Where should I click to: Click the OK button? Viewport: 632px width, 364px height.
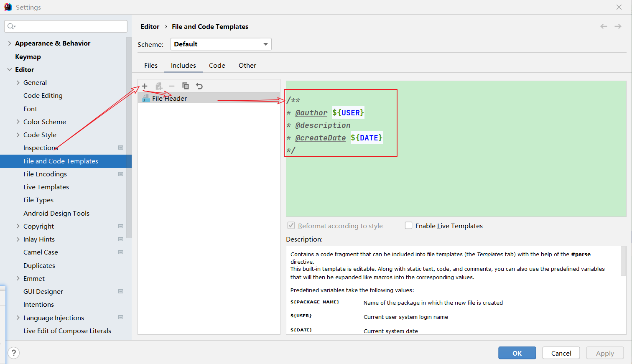pyautogui.click(x=517, y=353)
